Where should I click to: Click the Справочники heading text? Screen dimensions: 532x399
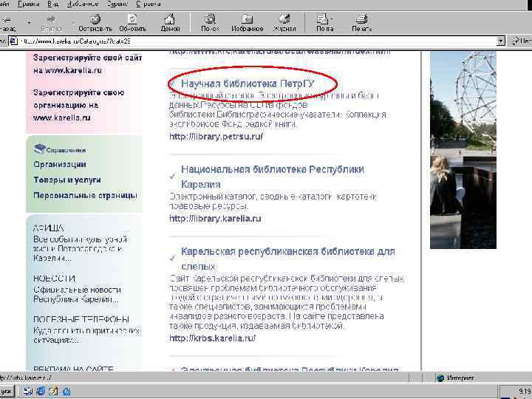[66, 150]
